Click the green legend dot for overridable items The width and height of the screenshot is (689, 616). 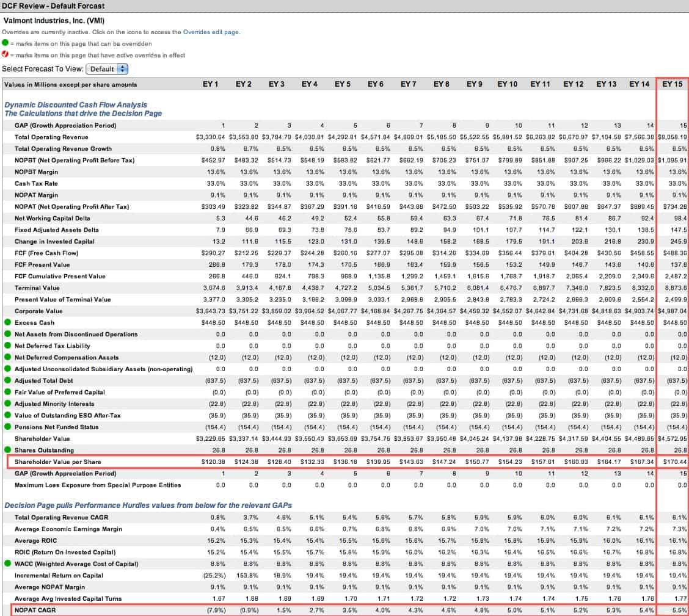[x=5, y=43]
